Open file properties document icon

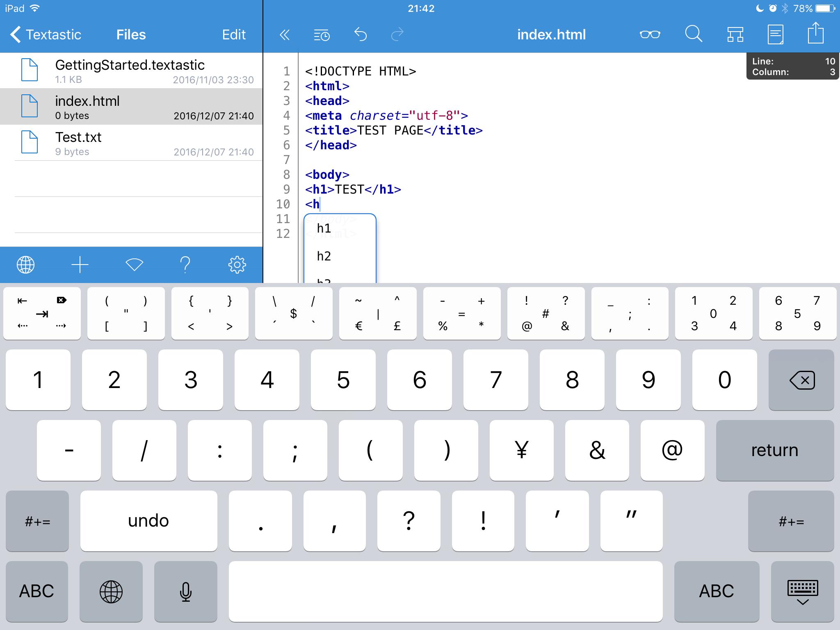[775, 34]
